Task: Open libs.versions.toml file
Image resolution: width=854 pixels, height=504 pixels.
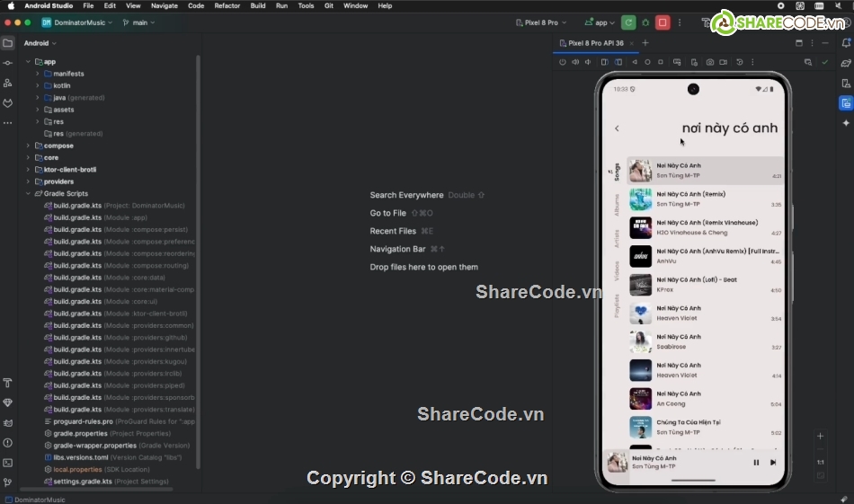Action: [x=81, y=457]
